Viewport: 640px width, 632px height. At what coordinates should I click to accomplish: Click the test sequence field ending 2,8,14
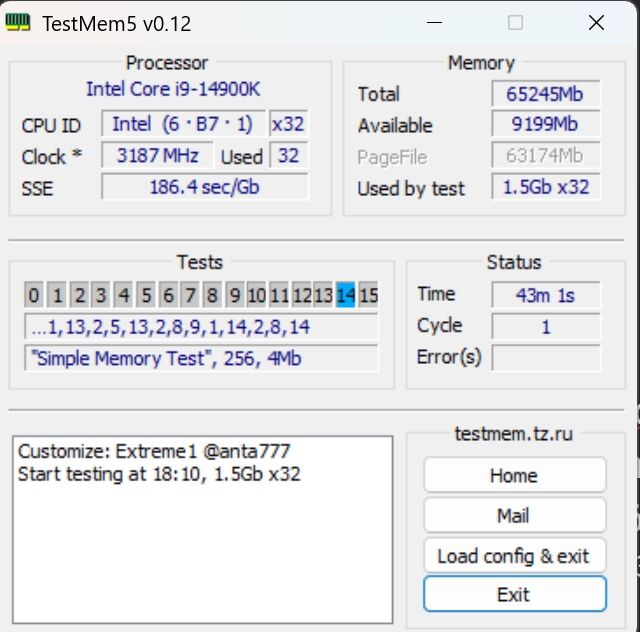[x=201, y=327]
